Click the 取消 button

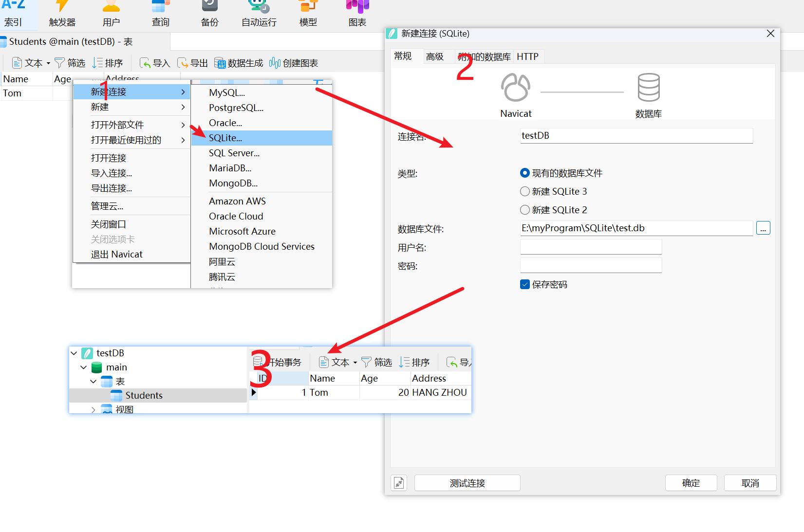coord(750,483)
